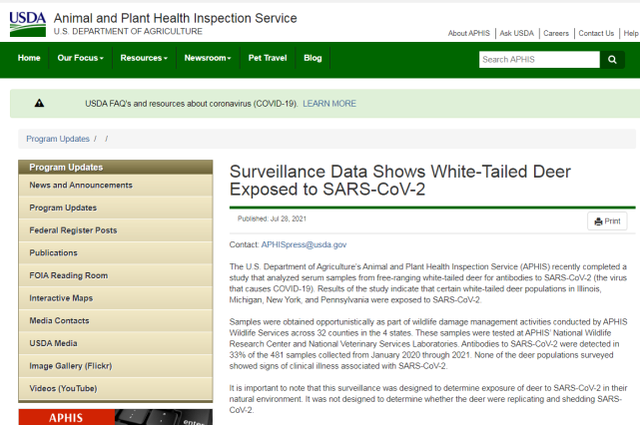
Task: Select FOIA Reading Room in sidebar
Action: coord(116,276)
